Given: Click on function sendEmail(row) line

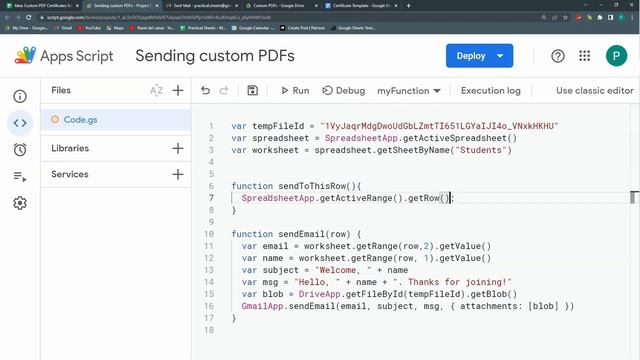Looking at the screenshot, I should click(x=296, y=234).
